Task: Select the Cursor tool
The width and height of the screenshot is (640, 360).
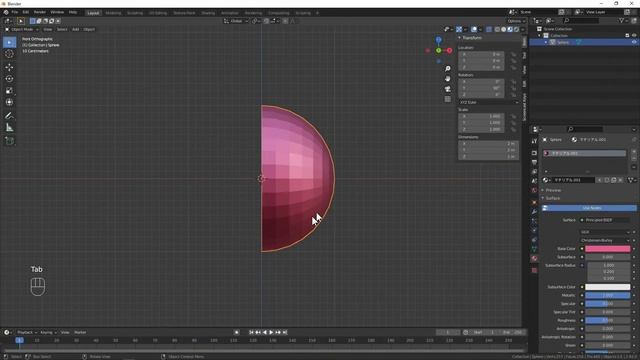Action: tap(9, 54)
